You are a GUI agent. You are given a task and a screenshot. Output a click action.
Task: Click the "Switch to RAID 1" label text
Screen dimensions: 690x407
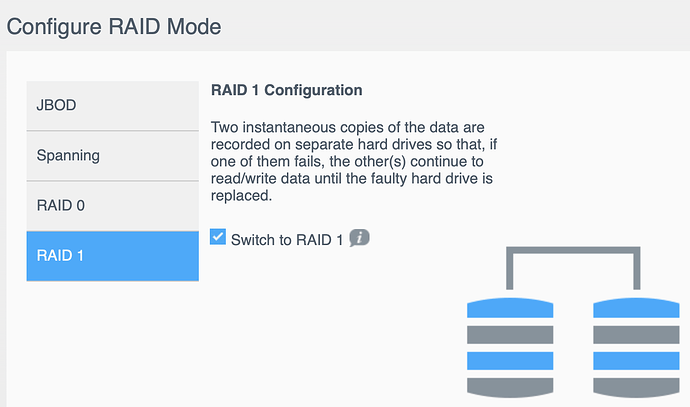[287, 240]
